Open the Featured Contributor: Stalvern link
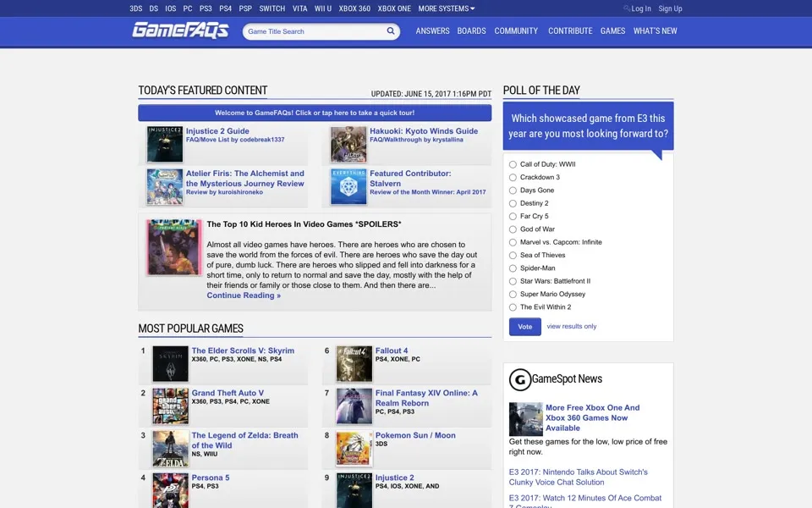 (x=410, y=179)
